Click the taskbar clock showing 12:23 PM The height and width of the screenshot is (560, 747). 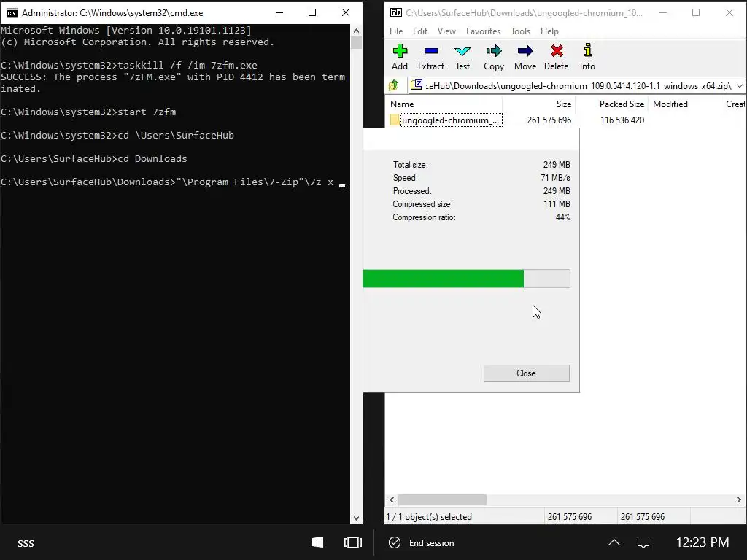[x=703, y=542]
